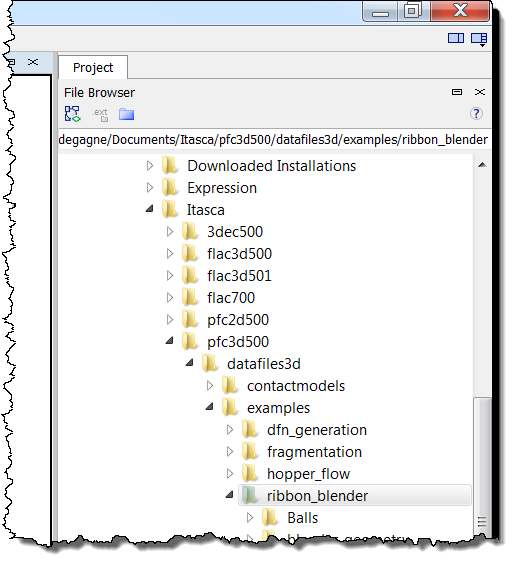This screenshot has width=521, height=565.
Task: Expand the flac3d501 folder
Action: (x=170, y=276)
